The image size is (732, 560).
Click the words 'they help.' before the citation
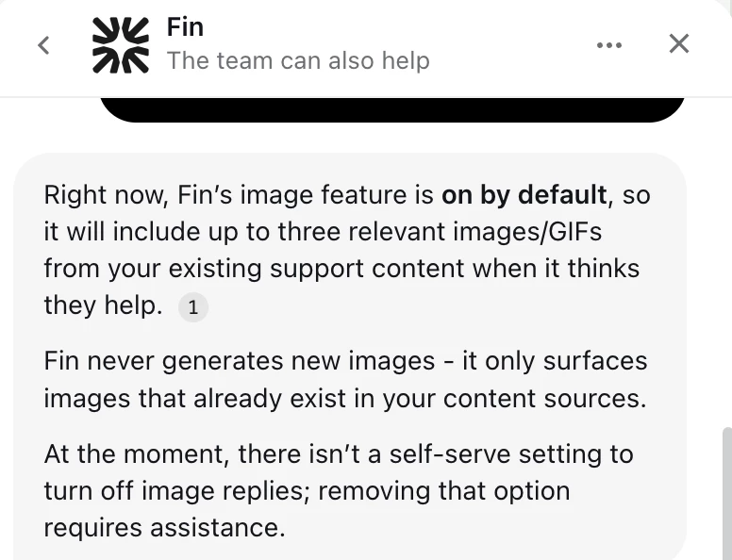click(x=103, y=305)
